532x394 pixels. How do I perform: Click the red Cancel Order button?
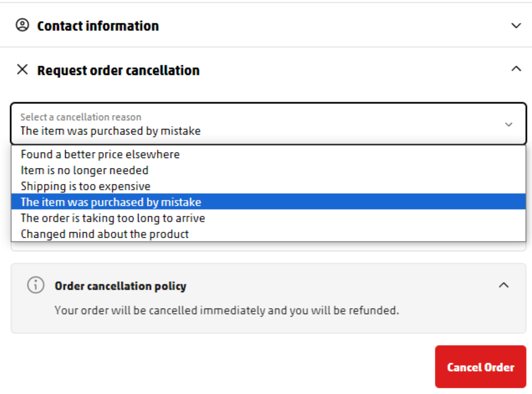[480, 367]
